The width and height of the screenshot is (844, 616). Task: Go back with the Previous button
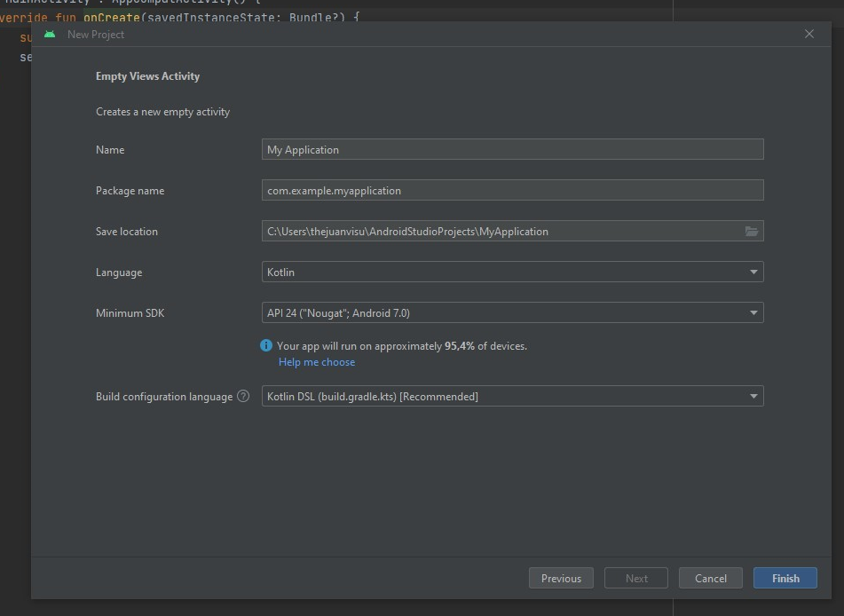[x=561, y=579]
